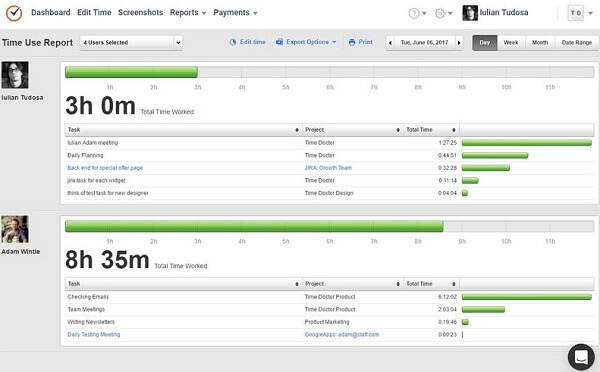Expand the Reports menu
Screen dimensions: 600x372
[188, 13]
